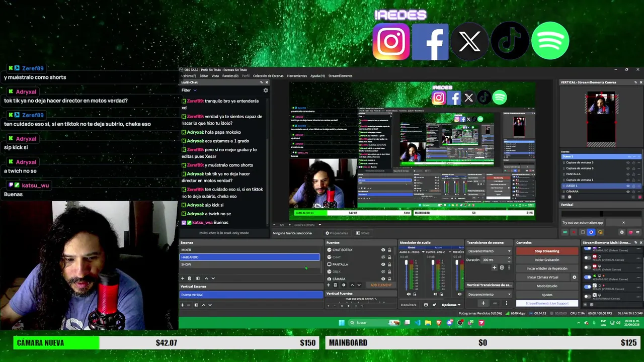Viewport: 644px width, 362px height.
Task: Open options for TikTok XESAR vertical stream
Action: [x=639, y=287]
